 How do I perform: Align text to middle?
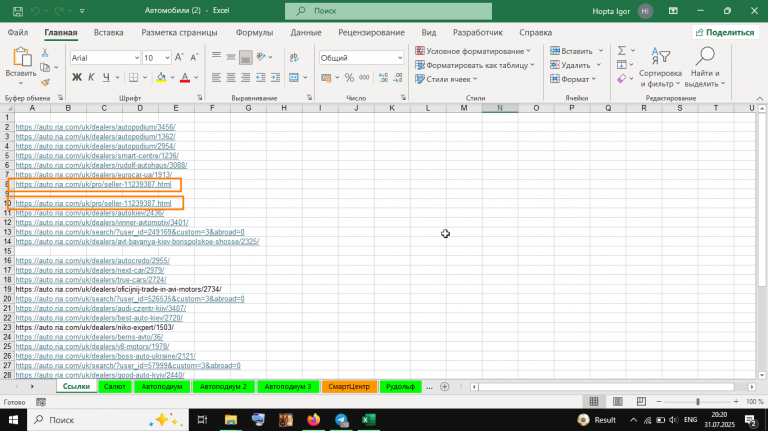point(231,57)
